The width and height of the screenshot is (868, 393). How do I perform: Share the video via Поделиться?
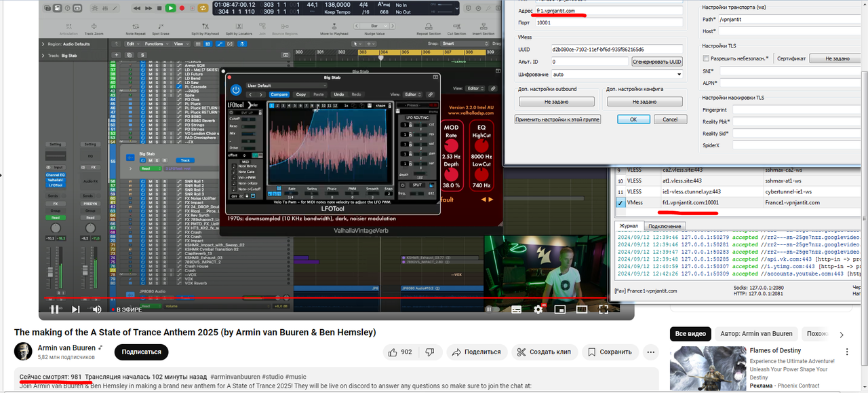tap(476, 352)
